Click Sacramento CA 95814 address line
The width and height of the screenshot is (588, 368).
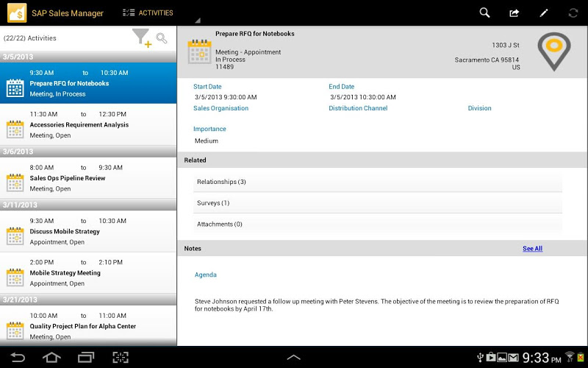coord(487,60)
